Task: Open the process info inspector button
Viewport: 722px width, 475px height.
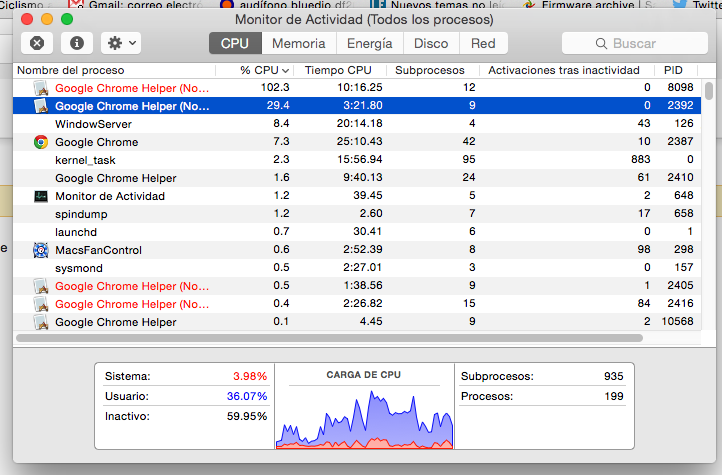Action: 77,43
